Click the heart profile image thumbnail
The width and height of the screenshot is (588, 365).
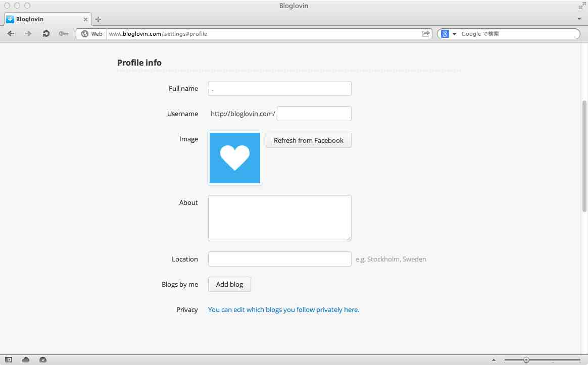click(x=235, y=158)
